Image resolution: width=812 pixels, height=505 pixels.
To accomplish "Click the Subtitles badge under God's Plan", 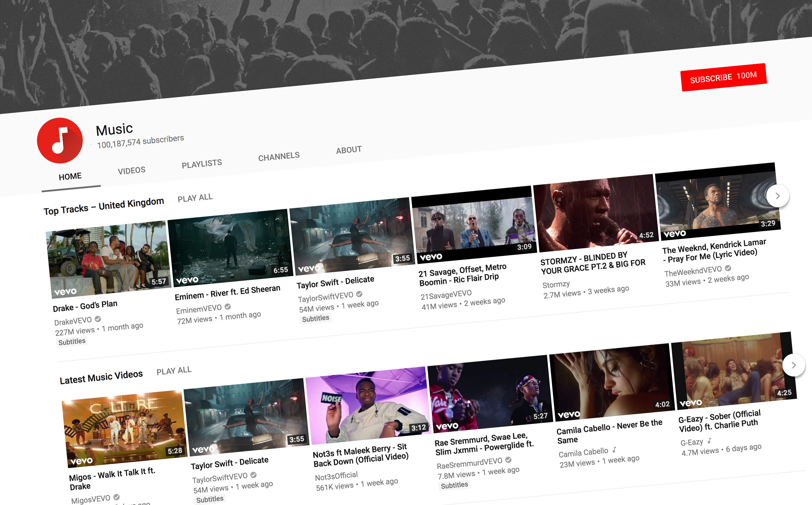I will [x=72, y=342].
